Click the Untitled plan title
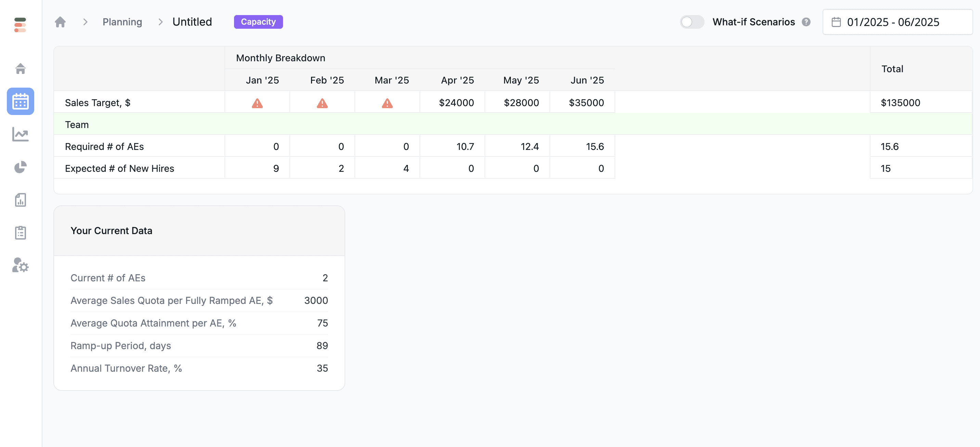The width and height of the screenshot is (980, 447). click(192, 22)
